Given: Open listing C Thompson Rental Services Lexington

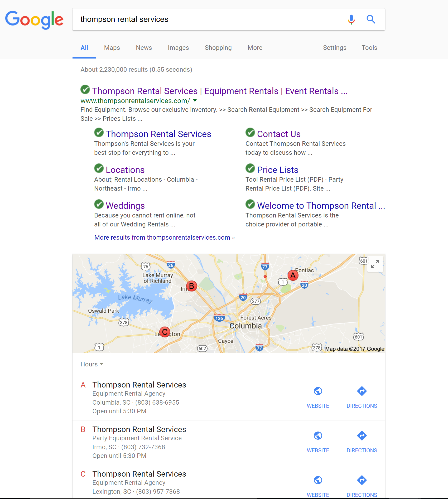Looking at the screenshot, I should coord(139,474).
